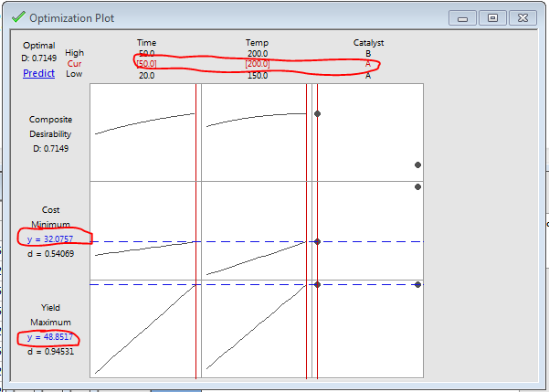Image resolution: width=549 pixels, height=392 pixels.
Task: Close the Optimization Plot window
Action: point(523,17)
